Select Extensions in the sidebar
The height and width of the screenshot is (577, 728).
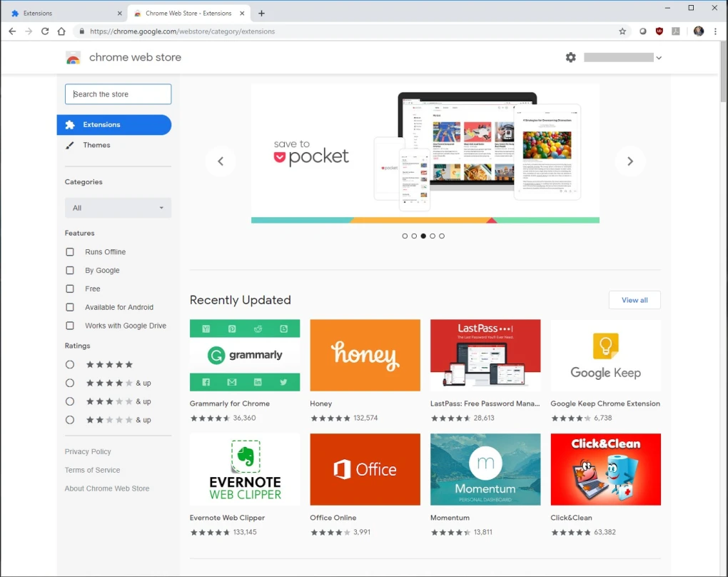[114, 125]
